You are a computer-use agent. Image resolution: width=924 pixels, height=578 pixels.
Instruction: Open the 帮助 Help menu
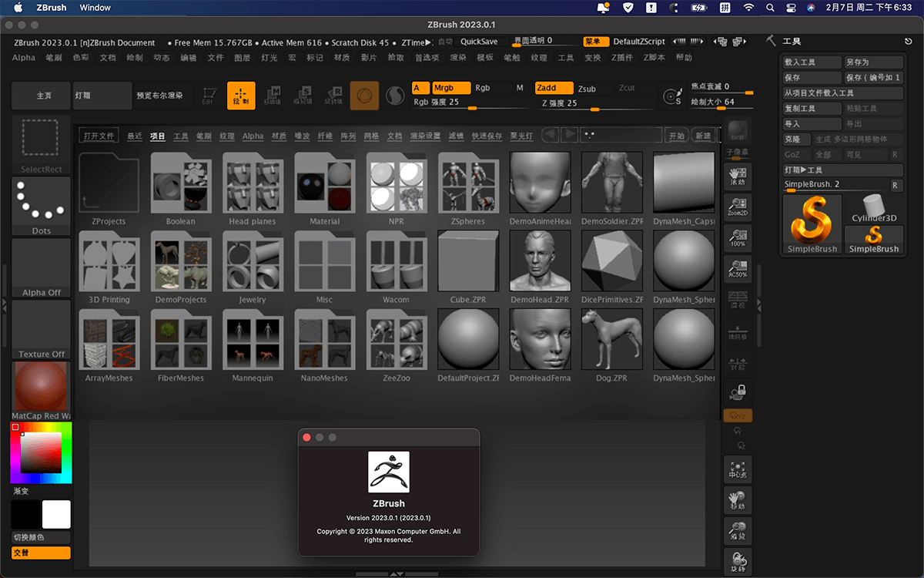684,58
